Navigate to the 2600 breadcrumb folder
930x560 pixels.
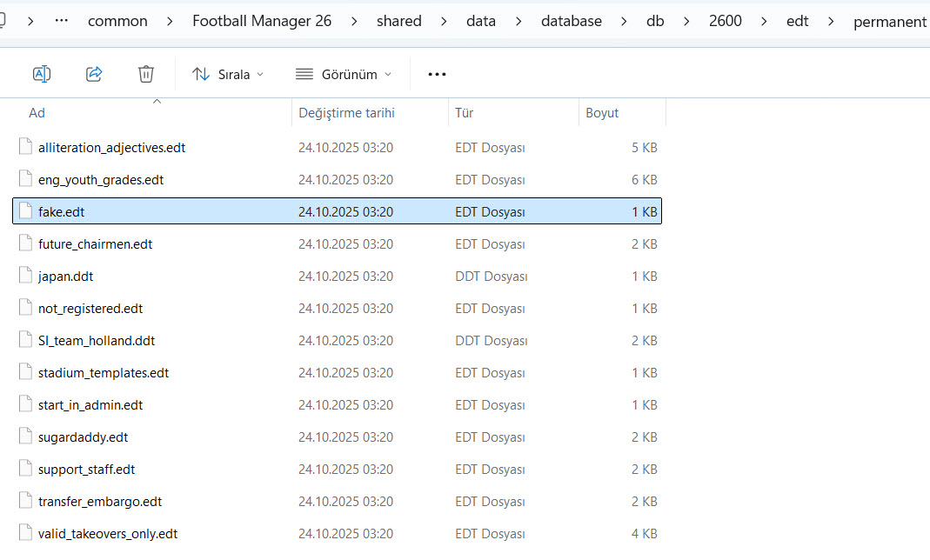point(725,21)
